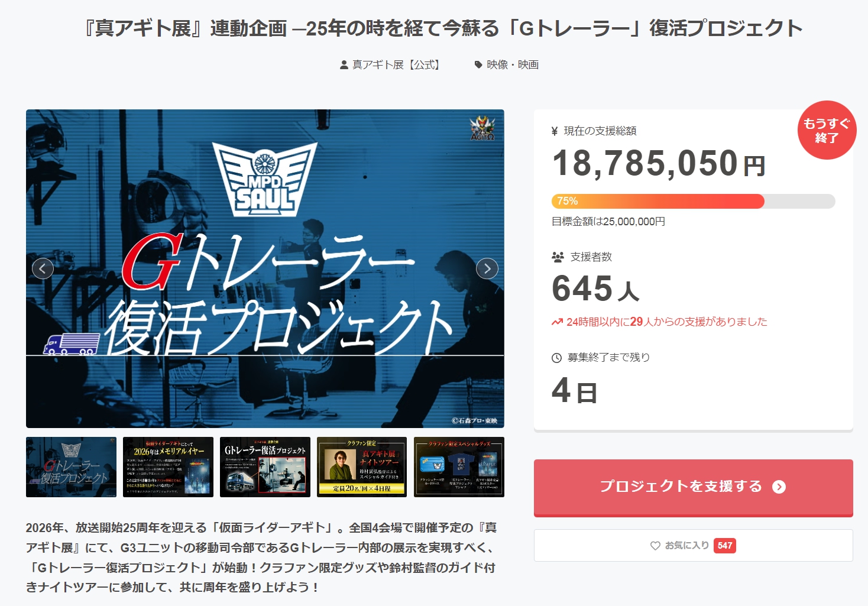Click the trending arrow icon beside 24時間以内
The width and height of the screenshot is (868, 606).
click(x=557, y=322)
